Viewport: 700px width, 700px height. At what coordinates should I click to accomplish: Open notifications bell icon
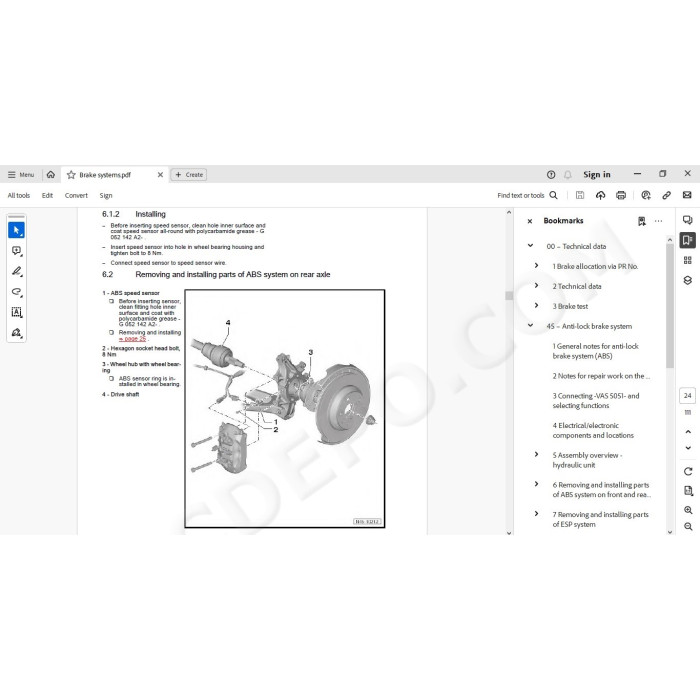point(567,175)
